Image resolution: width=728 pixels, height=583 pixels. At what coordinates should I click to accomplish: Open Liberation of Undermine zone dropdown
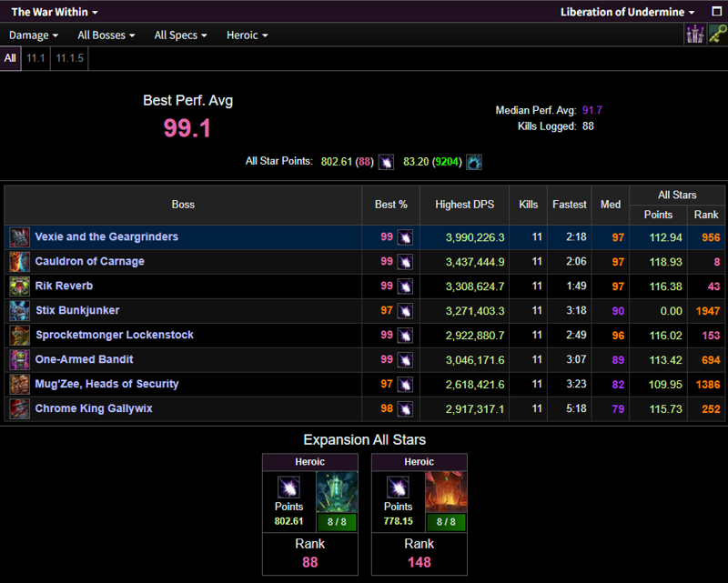pos(627,12)
